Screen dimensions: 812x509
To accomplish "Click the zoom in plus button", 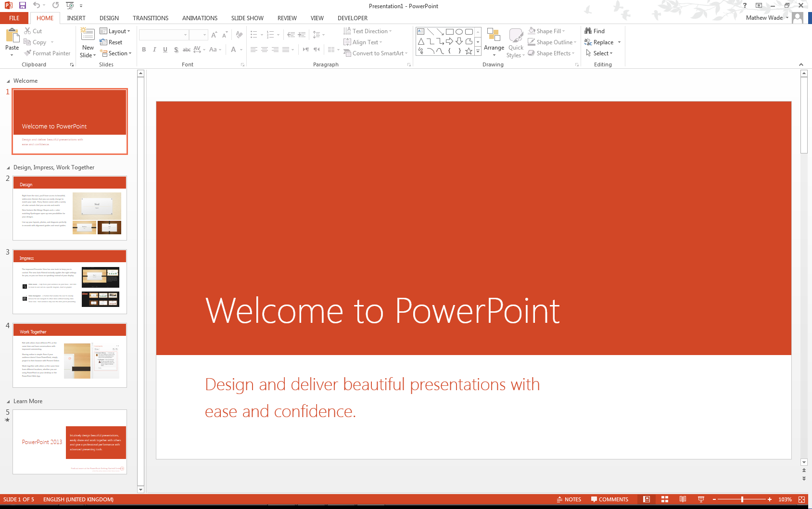I will tap(770, 499).
